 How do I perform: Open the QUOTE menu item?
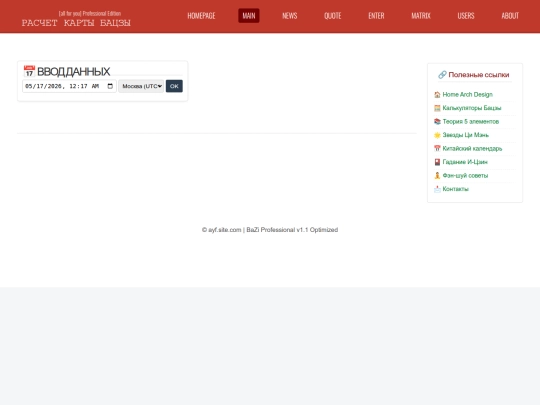332,16
